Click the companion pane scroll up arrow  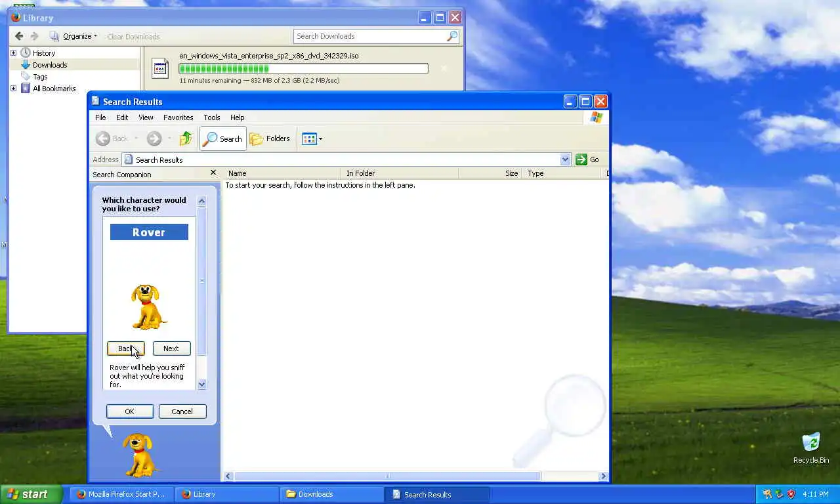tap(201, 201)
